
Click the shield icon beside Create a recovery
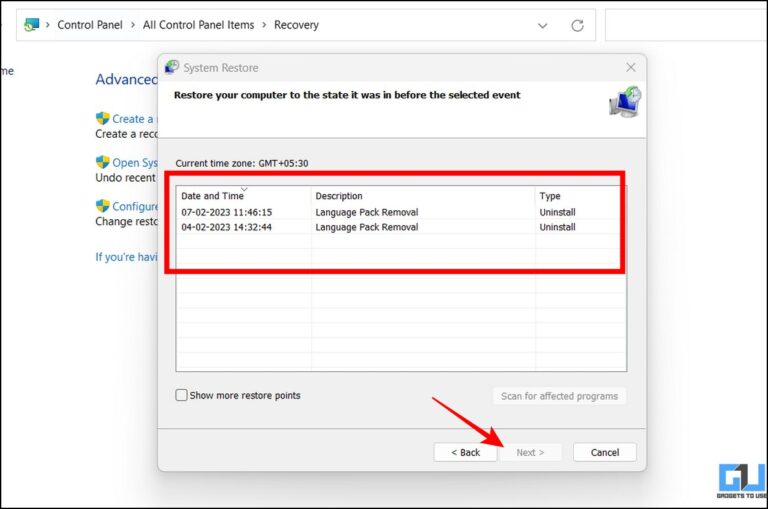[102, 119]
